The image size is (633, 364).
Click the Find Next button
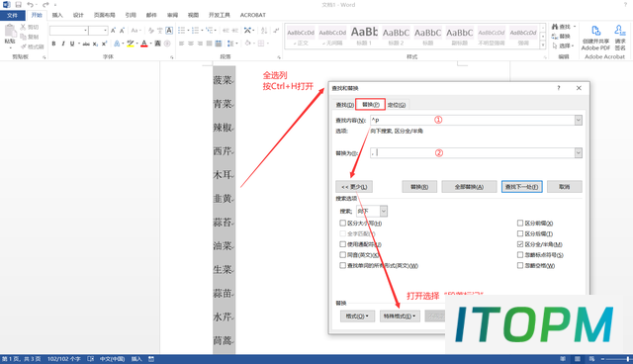[x=521, y=187]
